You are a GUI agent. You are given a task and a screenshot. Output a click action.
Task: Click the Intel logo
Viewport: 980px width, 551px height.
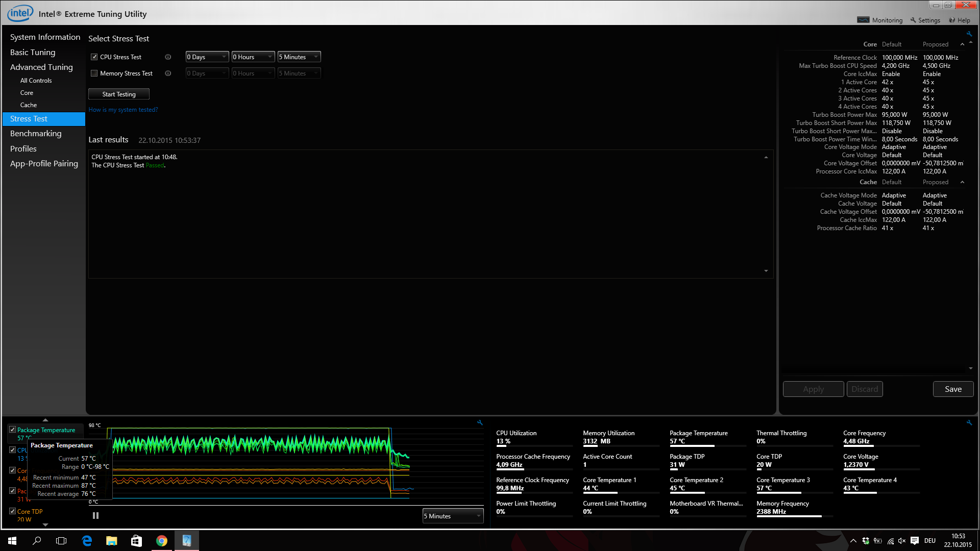(x=20, y=13)
